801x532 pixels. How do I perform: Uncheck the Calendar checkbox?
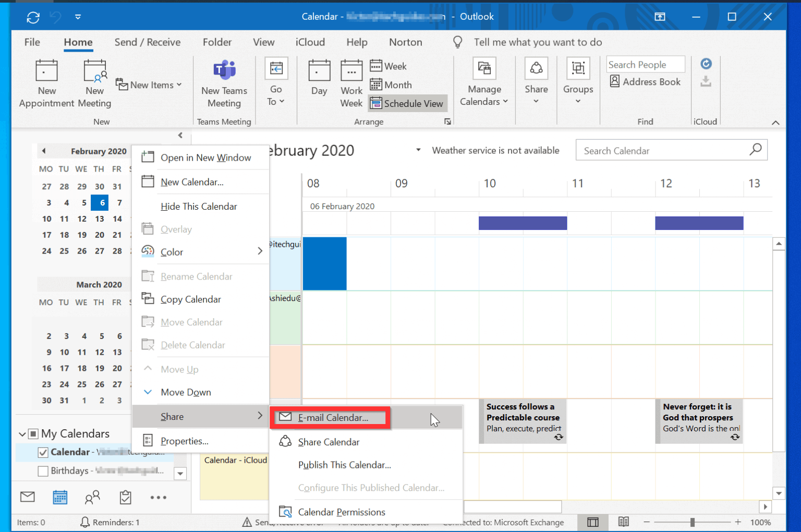pos(43,453)
